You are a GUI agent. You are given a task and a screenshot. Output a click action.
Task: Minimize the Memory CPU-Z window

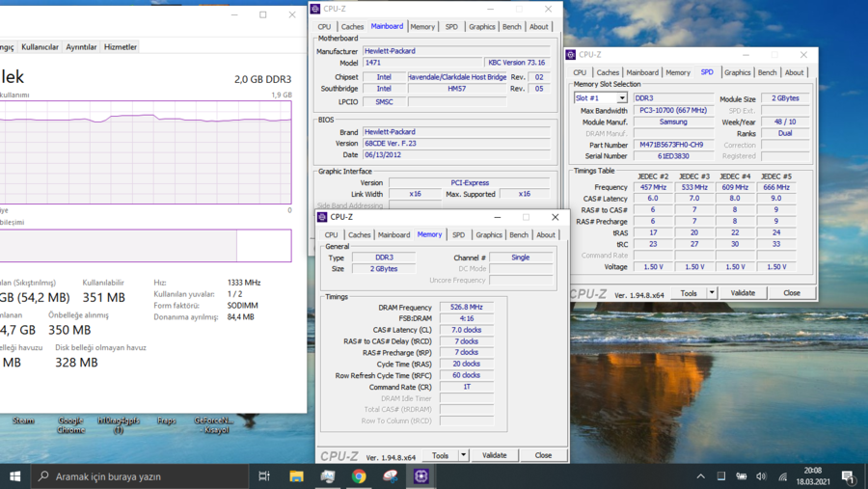click(497, 217)
